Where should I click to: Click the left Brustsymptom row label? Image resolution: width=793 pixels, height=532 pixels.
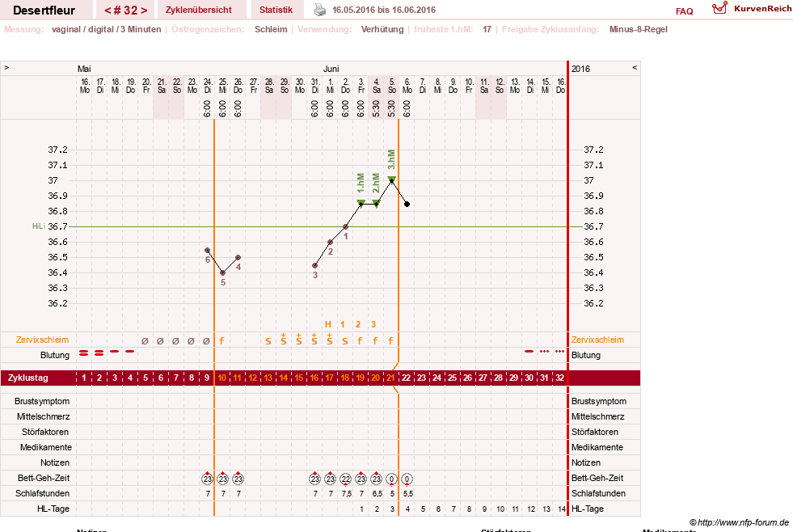42,401
